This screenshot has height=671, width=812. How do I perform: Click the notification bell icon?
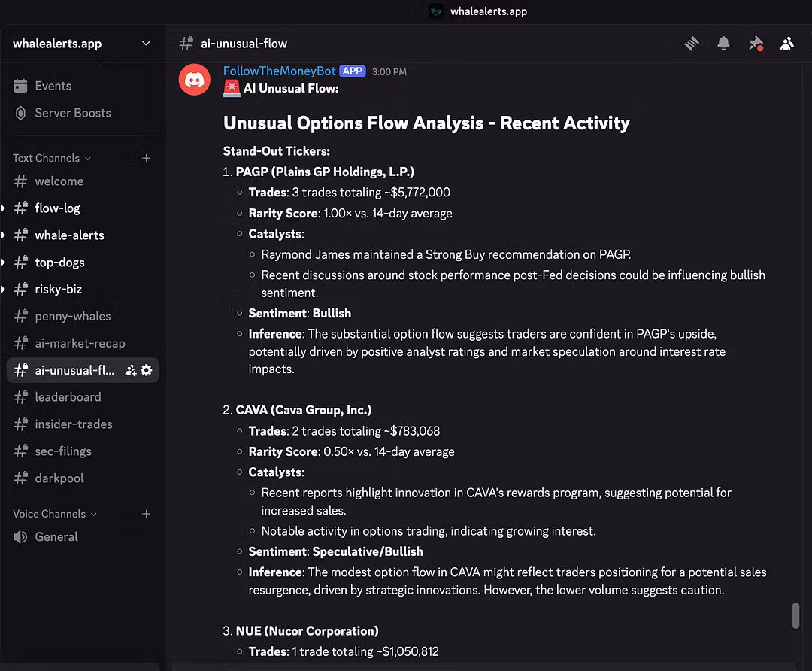tap(723, 44)
